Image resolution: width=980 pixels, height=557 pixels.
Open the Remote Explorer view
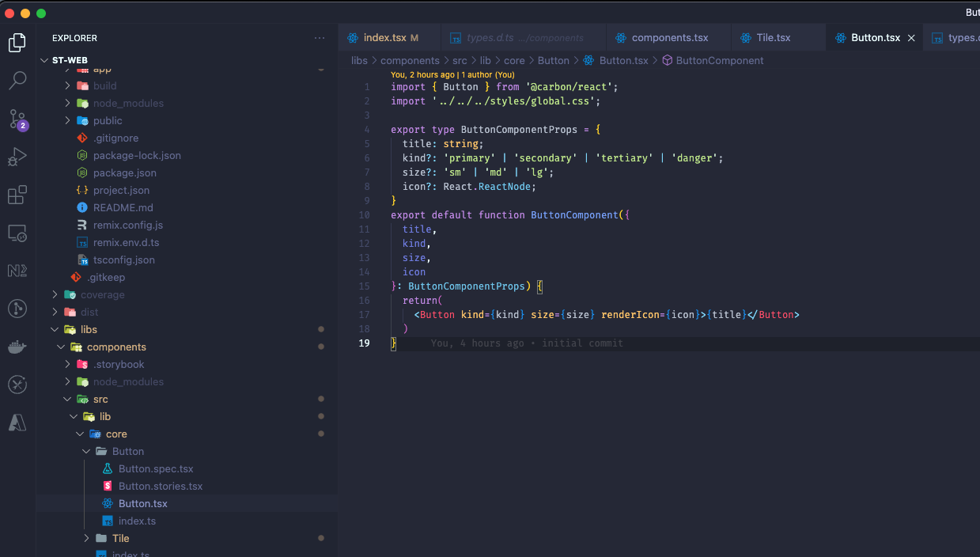coord(17,233)
